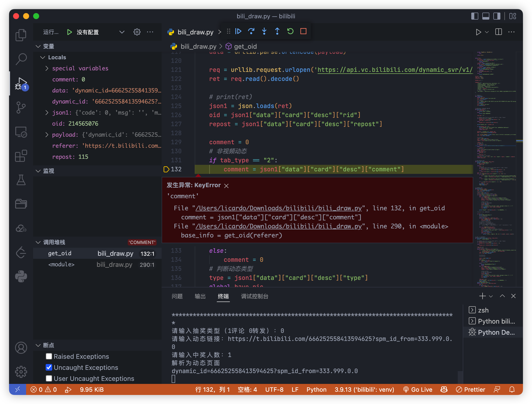Step into in the debug toolbar
The width and height of the screenshot is (532, 404).
pos(264,31)
